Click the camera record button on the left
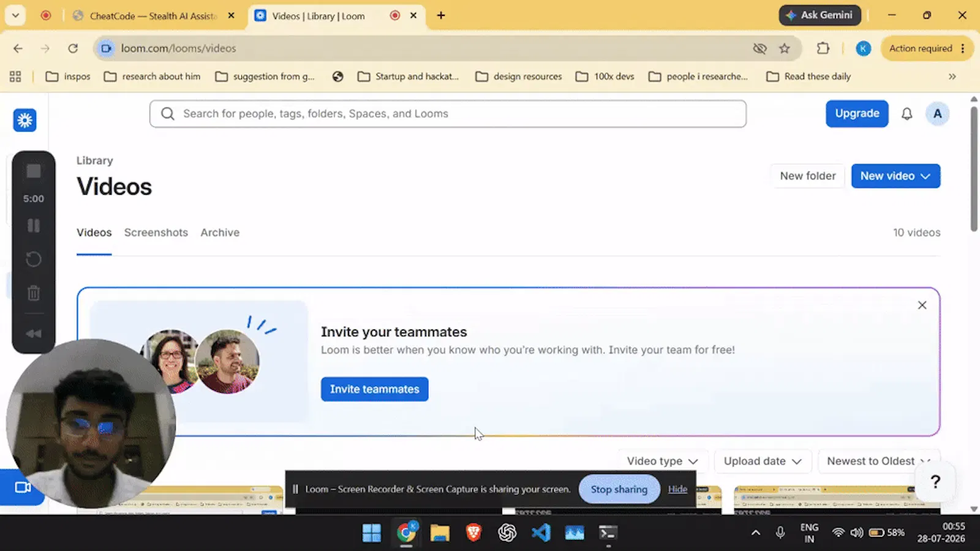 coord(22,487)
